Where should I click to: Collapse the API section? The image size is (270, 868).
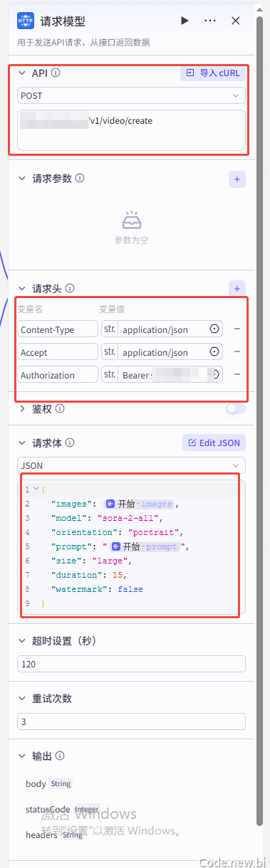21,73
